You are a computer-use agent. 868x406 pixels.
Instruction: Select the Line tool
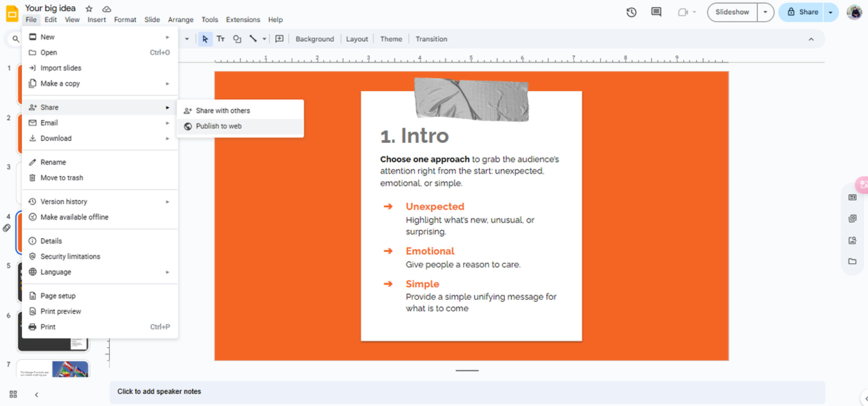[x=253, y=39]
